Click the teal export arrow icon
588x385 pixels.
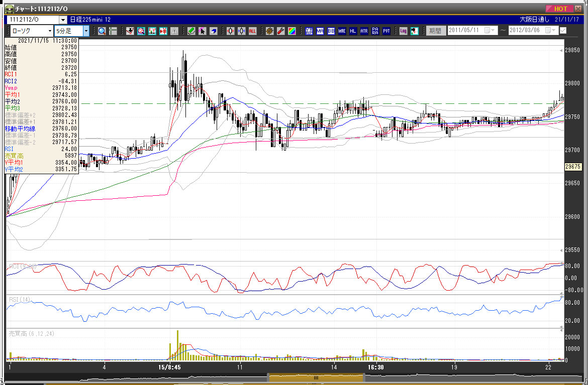click(415, 31)
